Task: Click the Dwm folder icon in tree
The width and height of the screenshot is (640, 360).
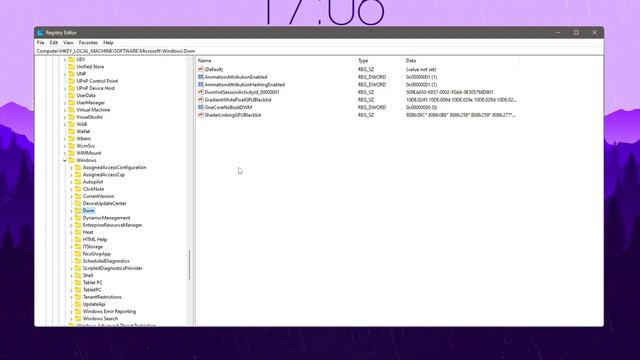Action: pyautogui.click(x=78, y=211)
